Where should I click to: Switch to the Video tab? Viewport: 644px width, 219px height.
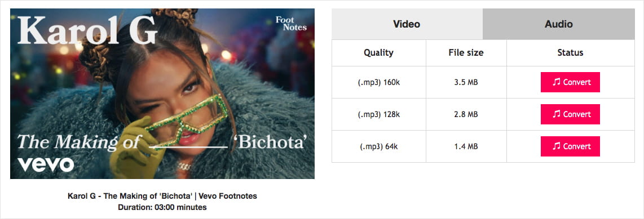[x=407, y=24]
